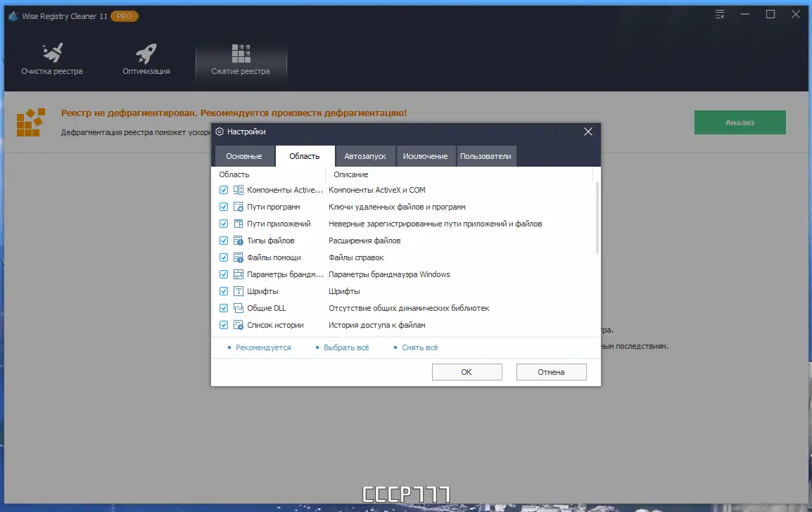Select the text Ключи удаленных файлов и программ
Screen dimensions: 812x512
(397, 207)
